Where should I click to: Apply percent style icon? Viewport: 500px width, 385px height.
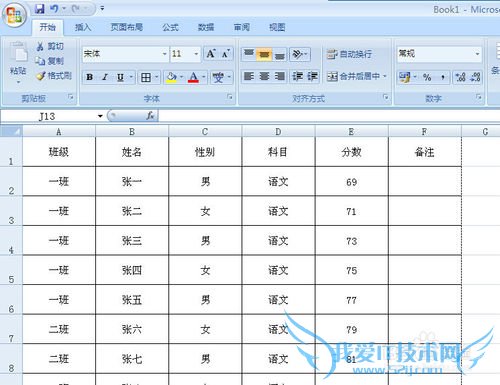427,77
